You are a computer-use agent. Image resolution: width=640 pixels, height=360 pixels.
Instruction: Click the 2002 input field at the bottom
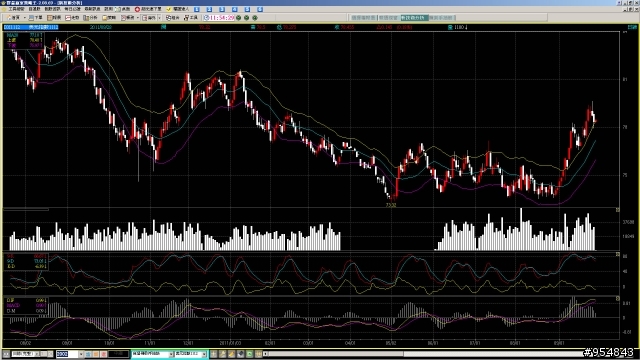point(67,354)
